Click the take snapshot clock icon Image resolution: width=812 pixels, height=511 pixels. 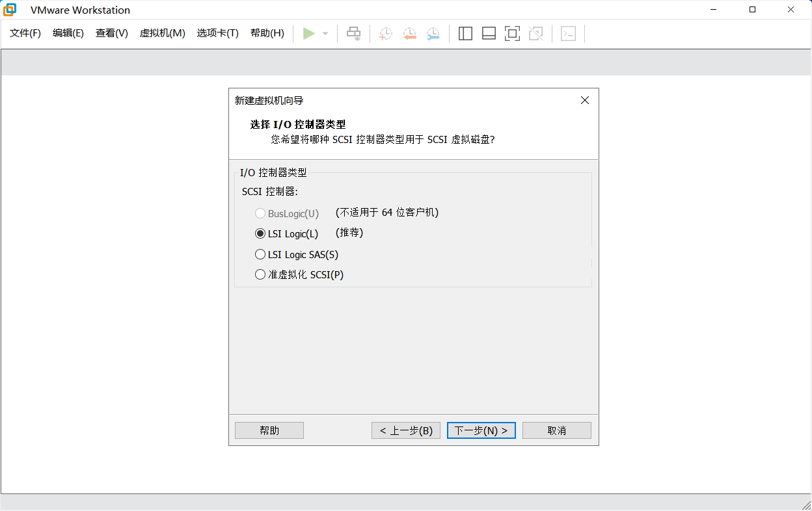point(386,34)
